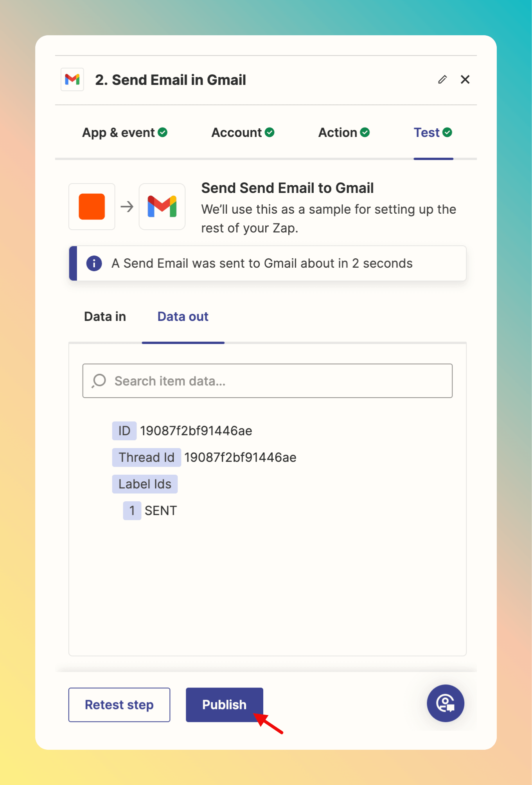Switch to the Data out tab
Image resolution: width=532 pixels, height=785 pixels.
click(x=183, y=317)
